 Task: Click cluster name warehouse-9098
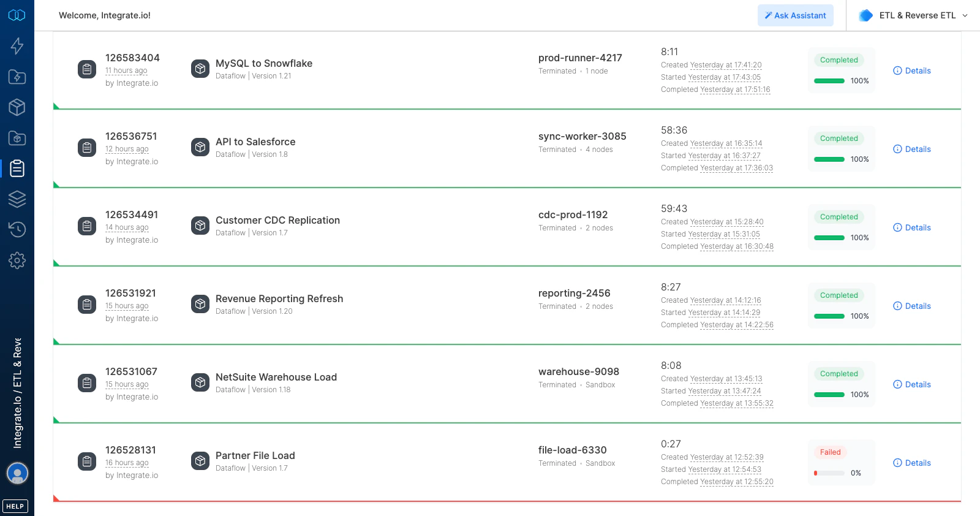[579, 371]
